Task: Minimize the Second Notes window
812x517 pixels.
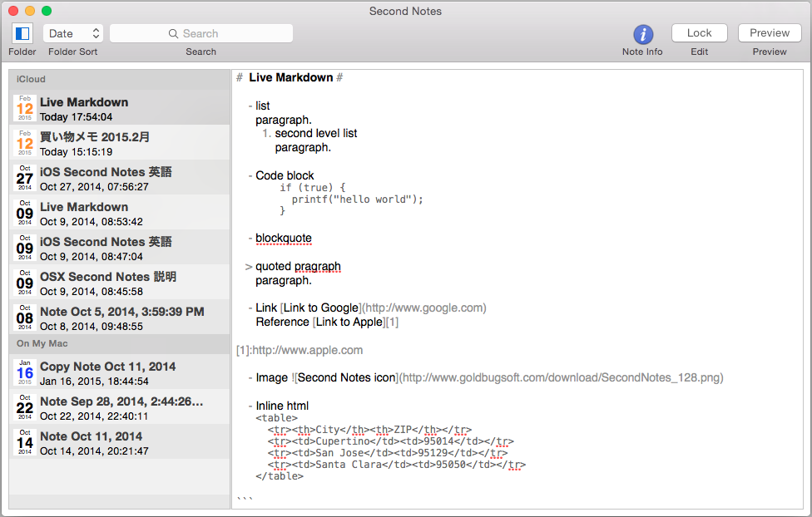Action: (x=30, y=11)
